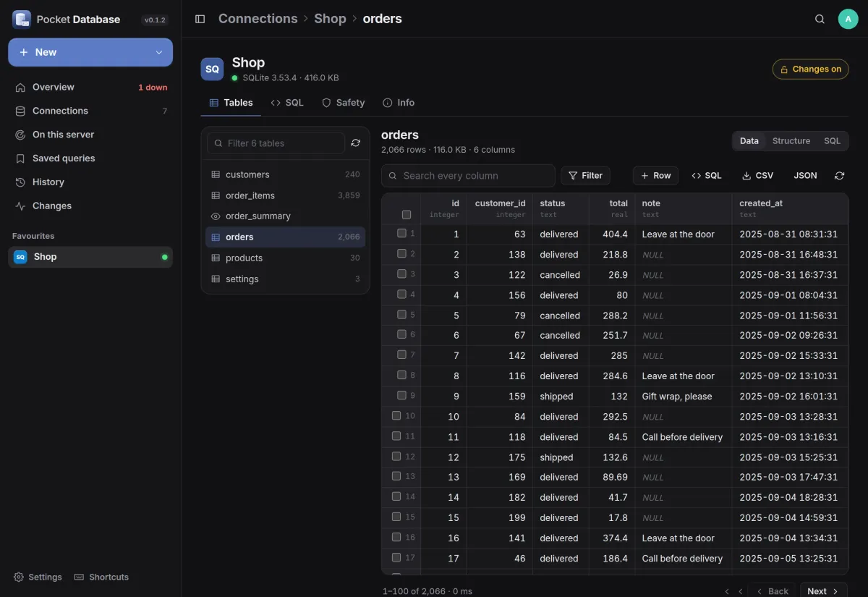Jump to the first page chevron
The image size is (868, 597).
tap(727, 591)
